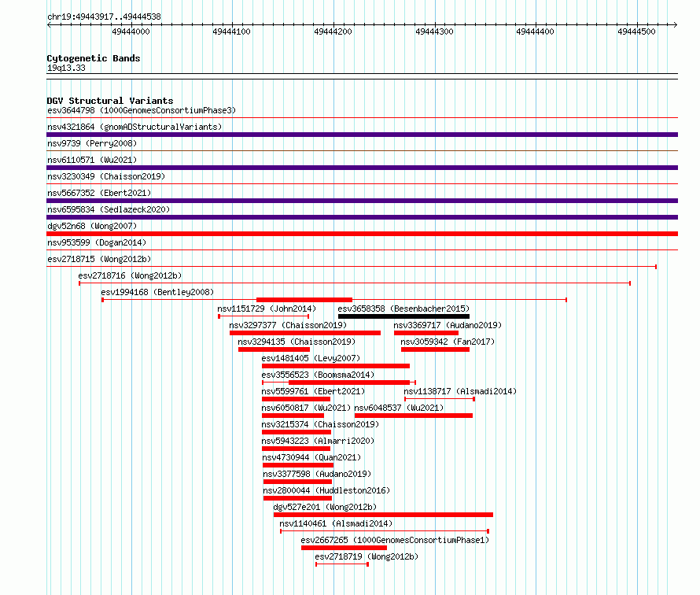Image resolution: width=700 pixels, height=595 pixels.
Task: Click the red bar under nsv6048537
Action: coord(414,416)
